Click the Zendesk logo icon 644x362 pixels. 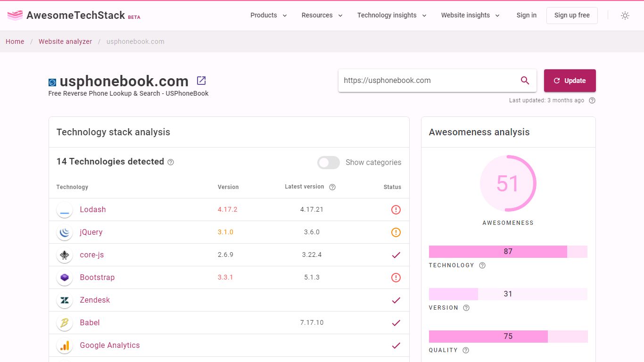pyautogui.click(x=65, y=300)
